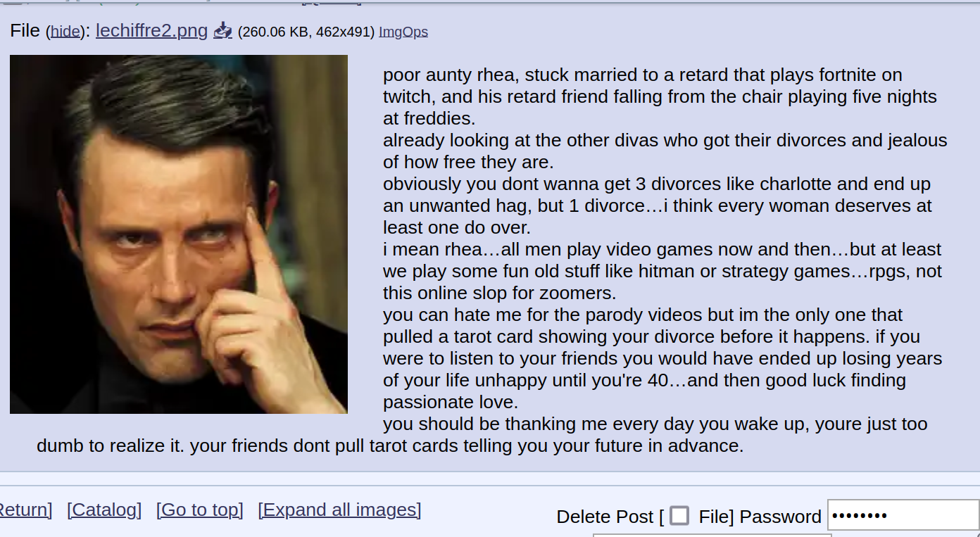
Task: Open the ImgOps link
Action: 403,32
